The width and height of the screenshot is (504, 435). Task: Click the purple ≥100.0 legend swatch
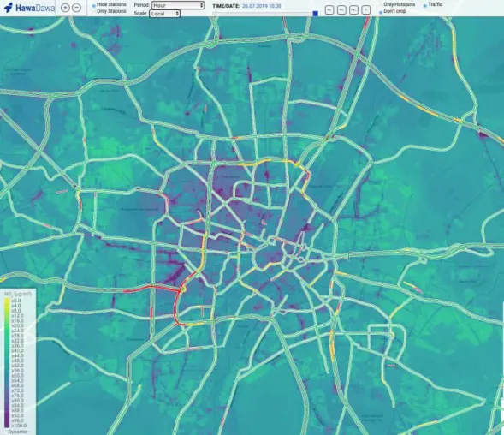7,425
